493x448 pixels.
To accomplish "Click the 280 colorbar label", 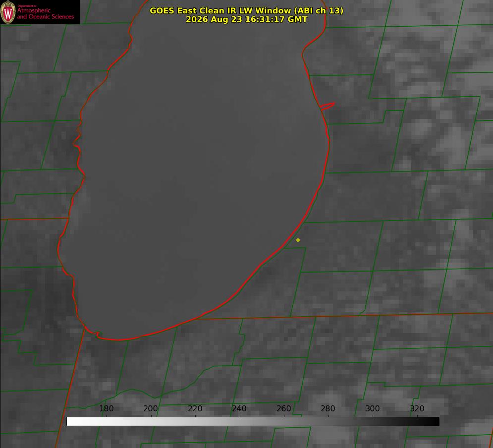I will [328, 408].
